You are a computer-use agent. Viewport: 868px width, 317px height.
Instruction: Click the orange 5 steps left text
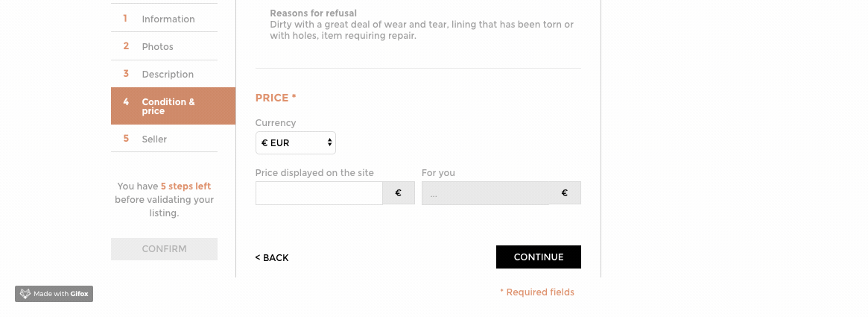click(x=186, y=186)
